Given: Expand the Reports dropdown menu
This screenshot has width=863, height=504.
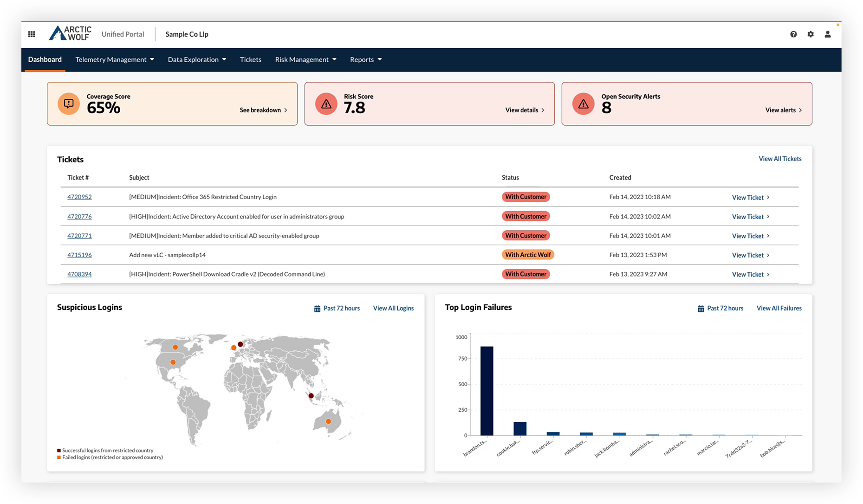Looking at the screenshot, I should pyautogui.click(x=366, y=59).
